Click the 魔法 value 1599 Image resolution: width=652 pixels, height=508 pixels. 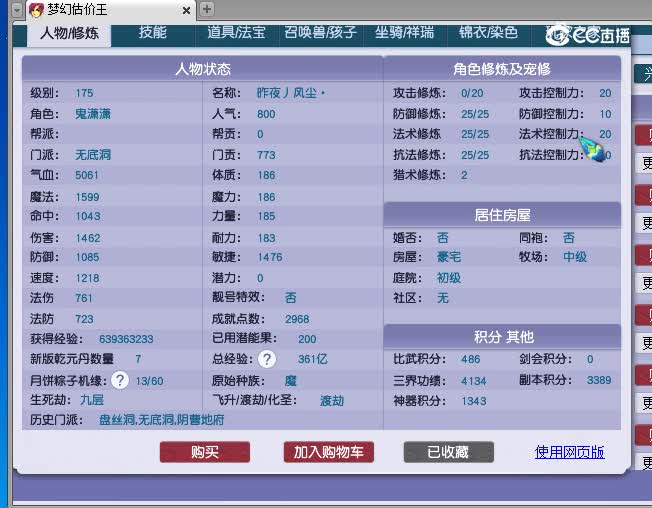[x=87, y=197]
